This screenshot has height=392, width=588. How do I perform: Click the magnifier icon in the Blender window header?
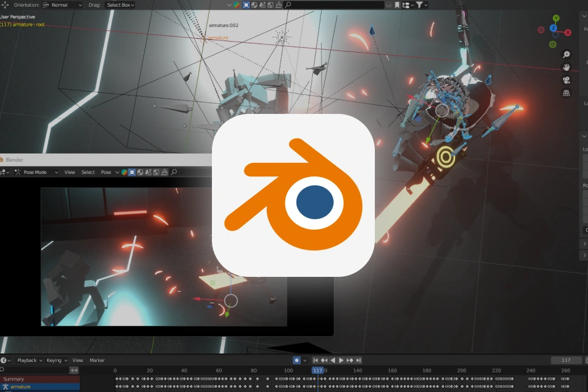pos(173,172)
